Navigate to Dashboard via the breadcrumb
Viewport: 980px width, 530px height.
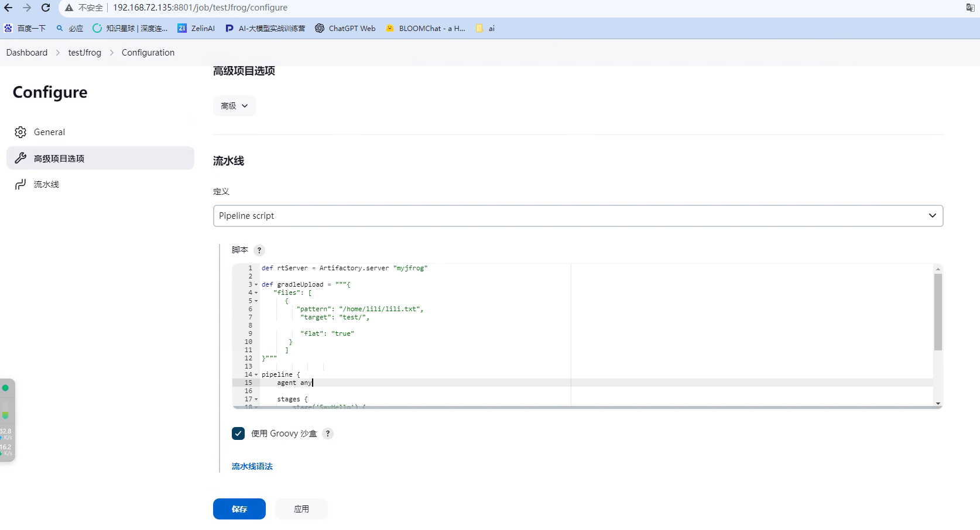26,52
